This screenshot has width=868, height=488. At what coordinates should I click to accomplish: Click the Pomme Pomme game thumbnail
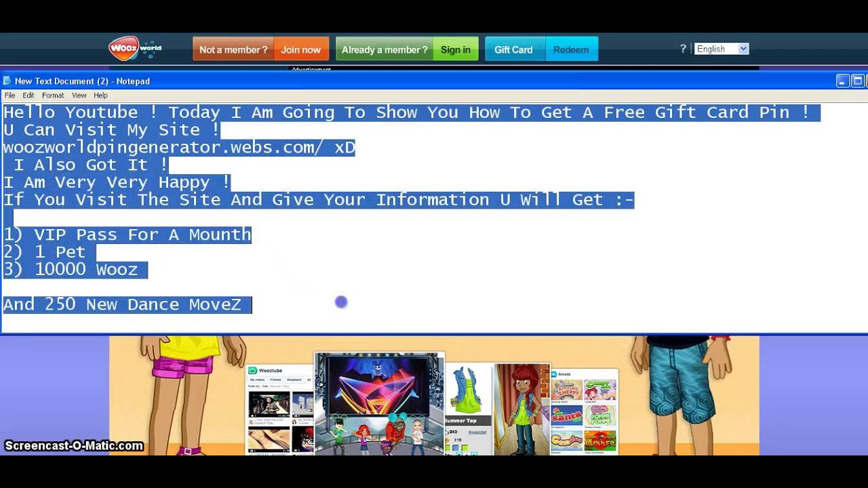coord(600,415)
